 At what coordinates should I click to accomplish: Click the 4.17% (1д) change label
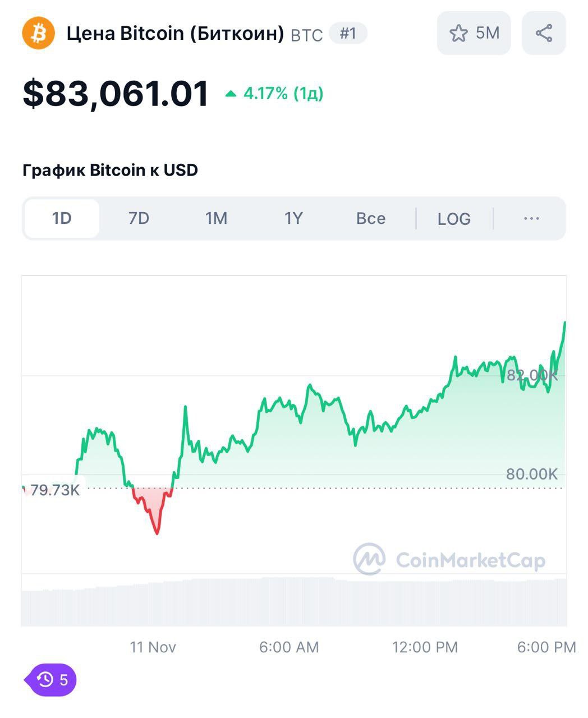tap(283, 93)
